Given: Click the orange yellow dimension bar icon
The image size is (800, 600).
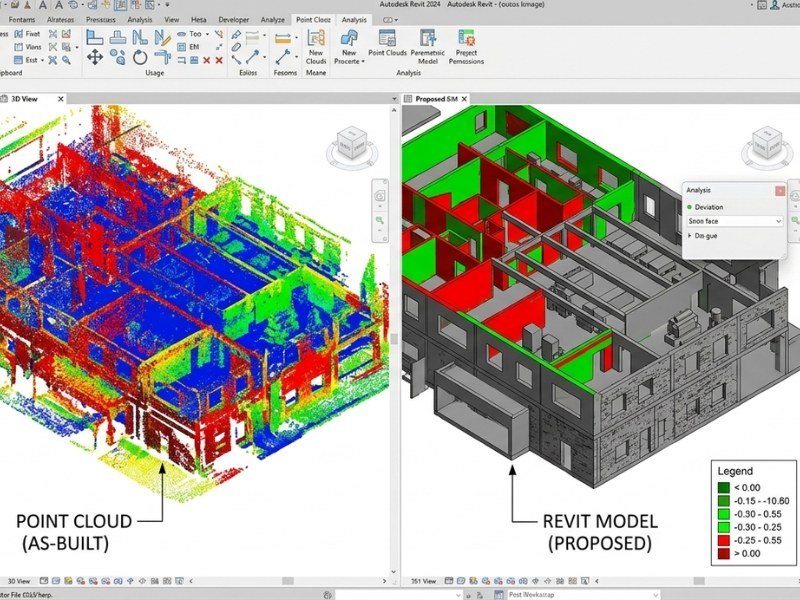Looking at the screenshot, I should click(x=283, y=38).
